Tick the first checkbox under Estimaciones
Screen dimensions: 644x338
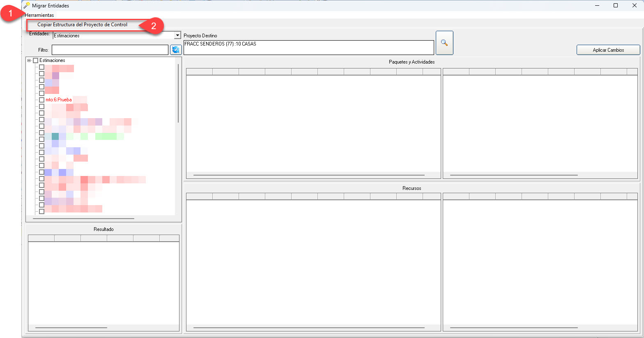point(41,67)
